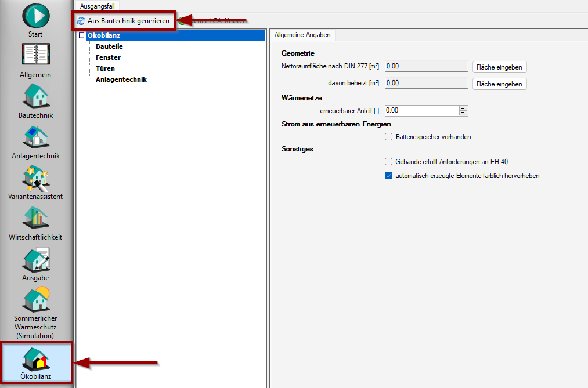This screenshot has width=588, height=388.
Task: Uncheck automatisch erzeugte Elemente farblich hervorheben
Action: (x=389, y=176)
